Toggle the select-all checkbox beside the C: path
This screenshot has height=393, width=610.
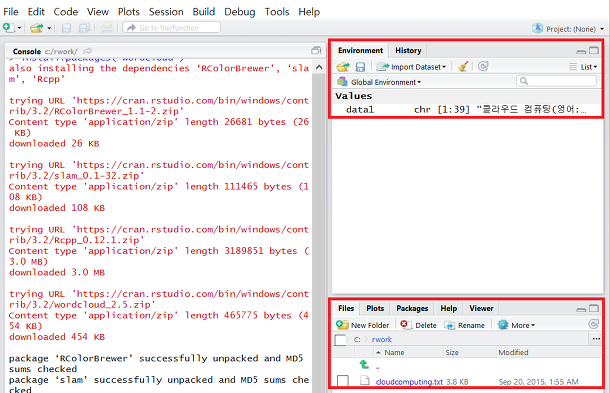[340, 340]
